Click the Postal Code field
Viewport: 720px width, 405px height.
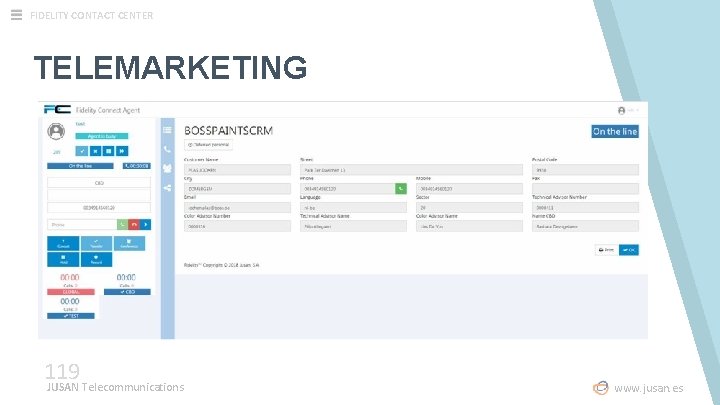(x=585, y=170)
